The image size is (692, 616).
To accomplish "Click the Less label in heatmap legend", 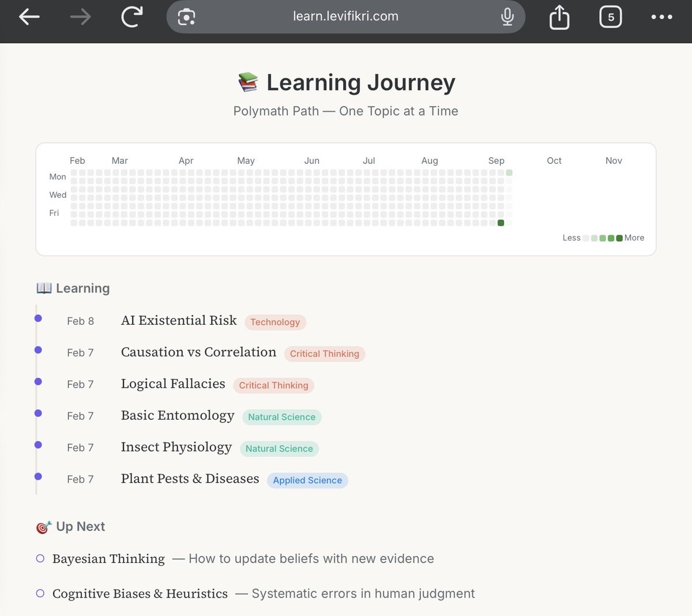I will click(x=571, y=238).
